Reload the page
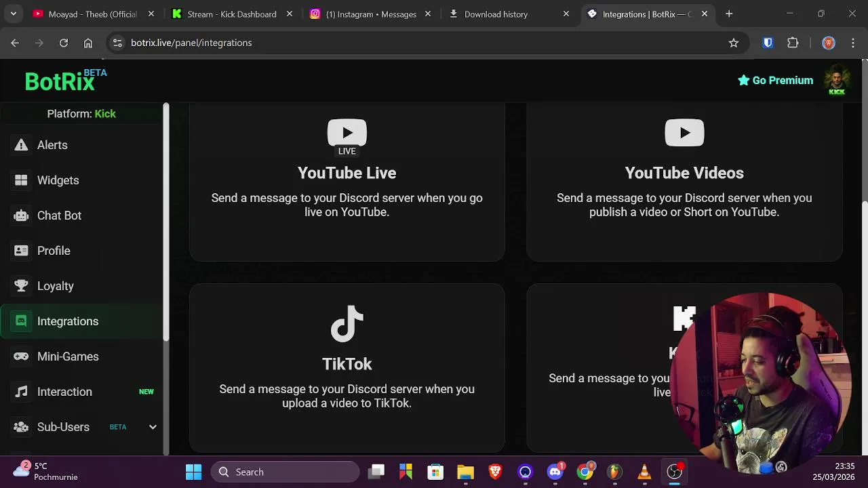Screen dimensions: 868x488 64,43
